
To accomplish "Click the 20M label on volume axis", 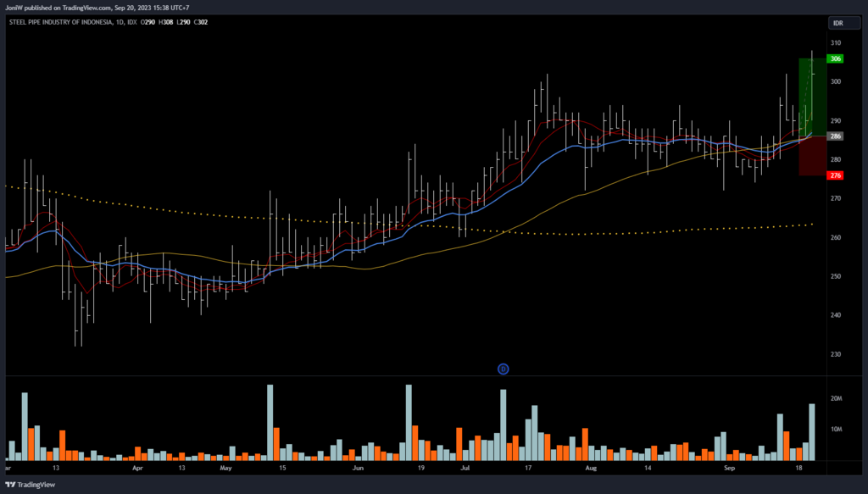I will [836, 398].
